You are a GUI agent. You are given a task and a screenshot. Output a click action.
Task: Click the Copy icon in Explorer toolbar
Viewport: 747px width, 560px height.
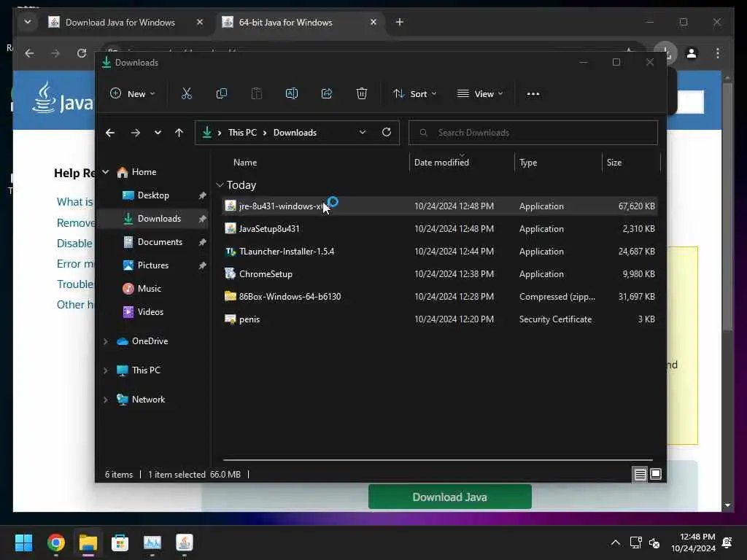(x=222, y=94)
